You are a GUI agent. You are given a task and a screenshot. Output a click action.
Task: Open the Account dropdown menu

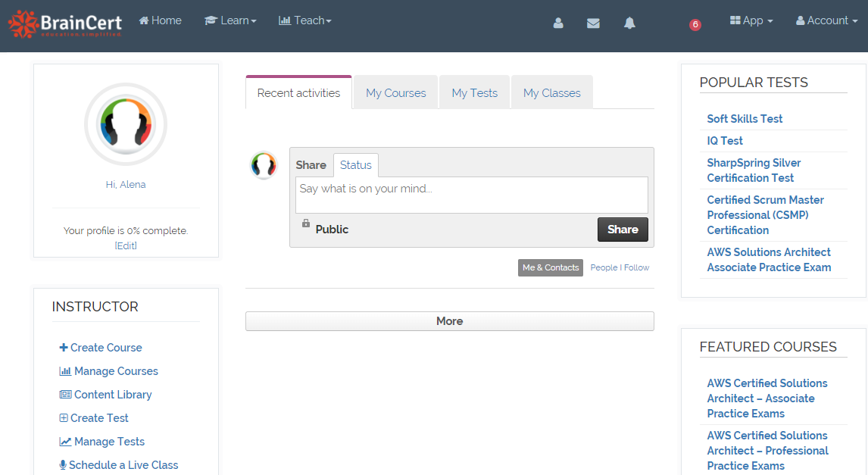(x=826, y=20)
